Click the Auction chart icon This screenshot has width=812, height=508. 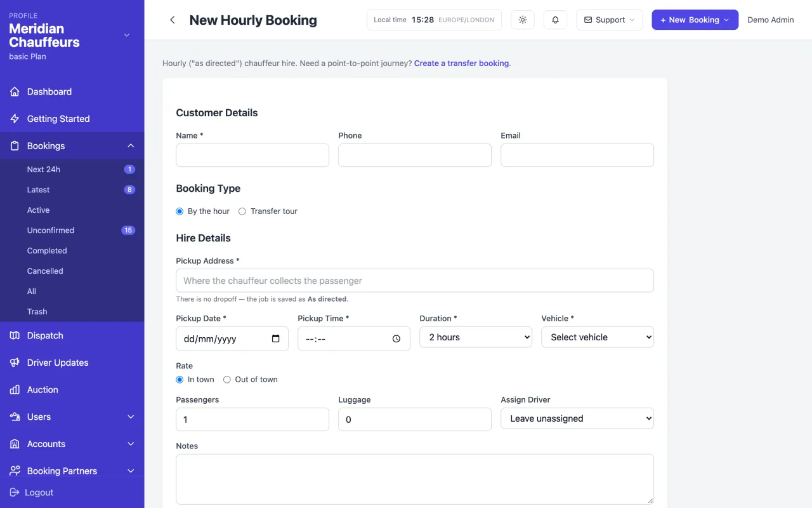[x=15, y=390]
